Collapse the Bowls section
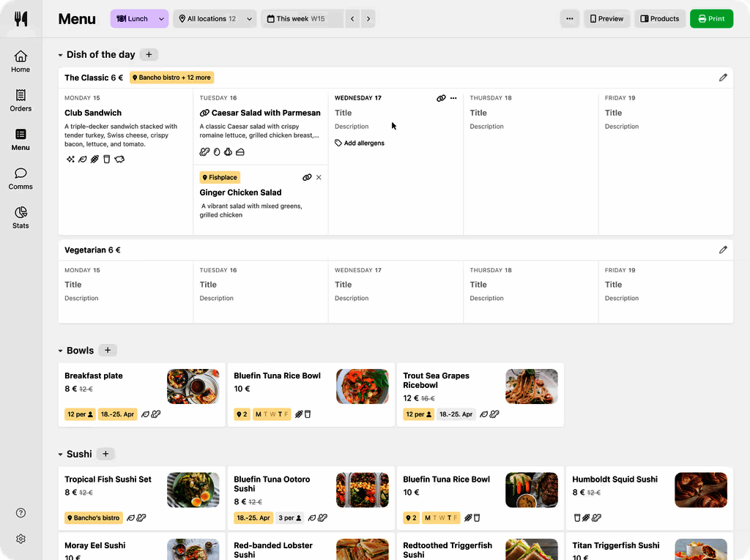The width and height of the screenshot is (750, 560). (x=61, y=351)
